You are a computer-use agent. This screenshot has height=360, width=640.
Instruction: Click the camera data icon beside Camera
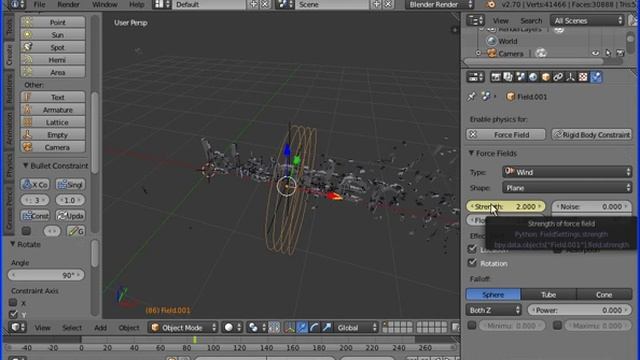541,53
